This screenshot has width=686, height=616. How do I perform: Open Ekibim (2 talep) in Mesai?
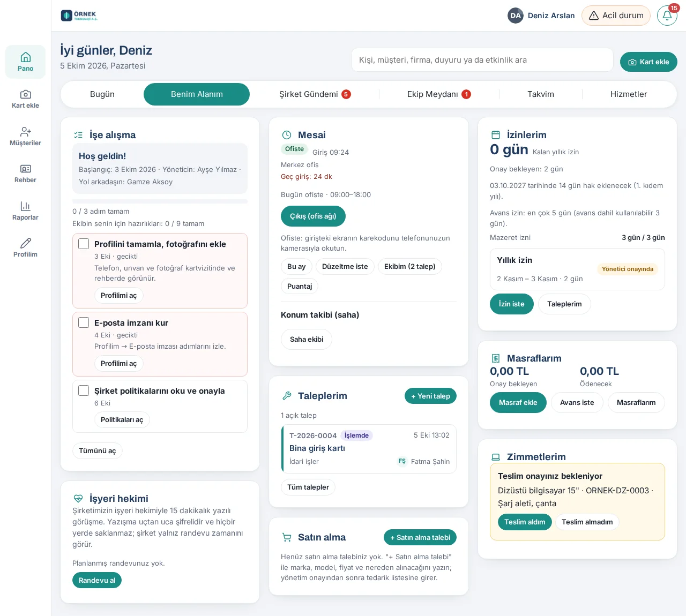(410, 266)
